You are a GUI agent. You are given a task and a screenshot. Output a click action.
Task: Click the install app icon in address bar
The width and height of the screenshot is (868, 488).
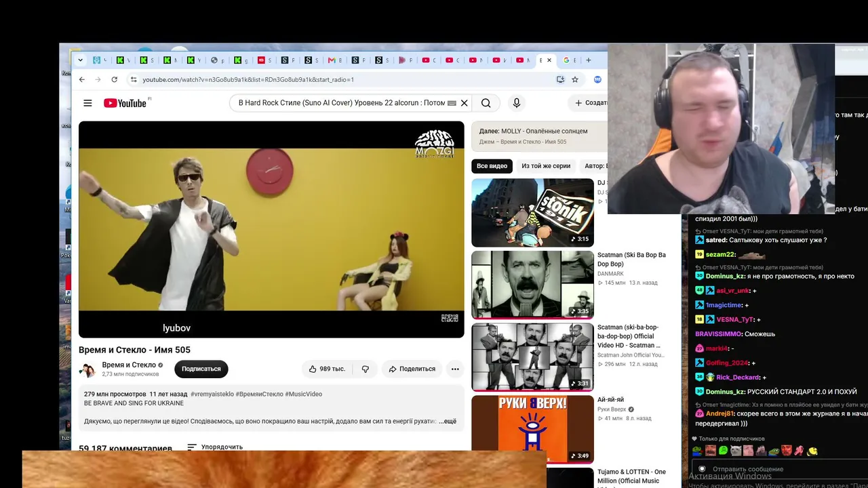click(560, 79)
